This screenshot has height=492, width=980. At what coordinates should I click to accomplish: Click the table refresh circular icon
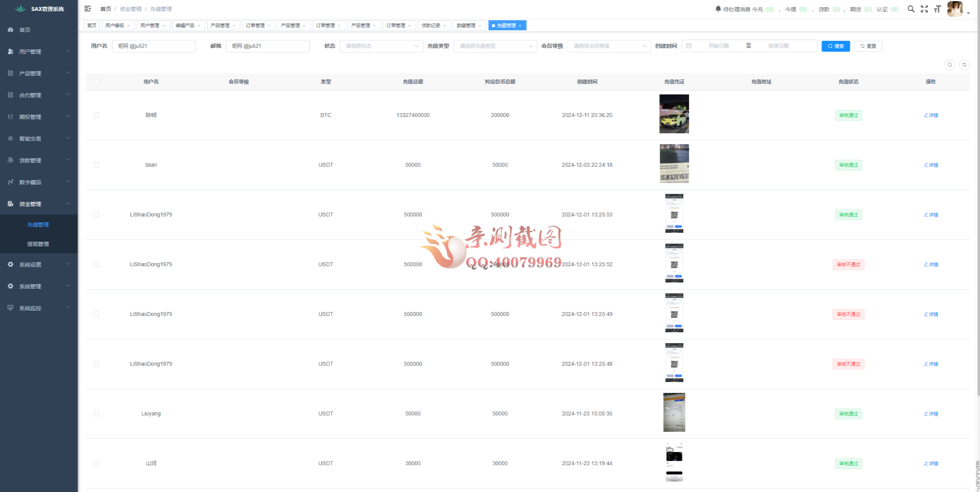click(964, 65)
